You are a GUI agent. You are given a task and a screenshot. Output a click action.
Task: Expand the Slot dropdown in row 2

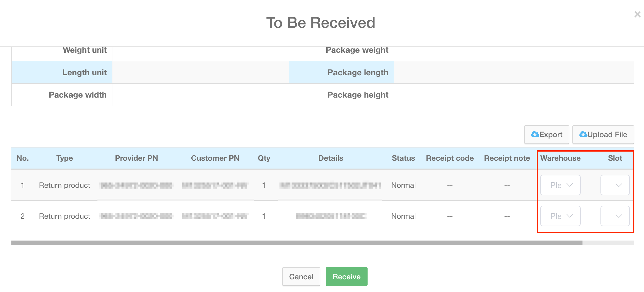615,216
